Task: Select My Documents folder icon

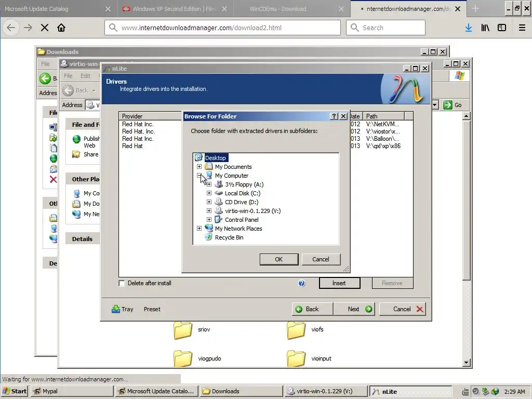Action: (x=209, y=167)
